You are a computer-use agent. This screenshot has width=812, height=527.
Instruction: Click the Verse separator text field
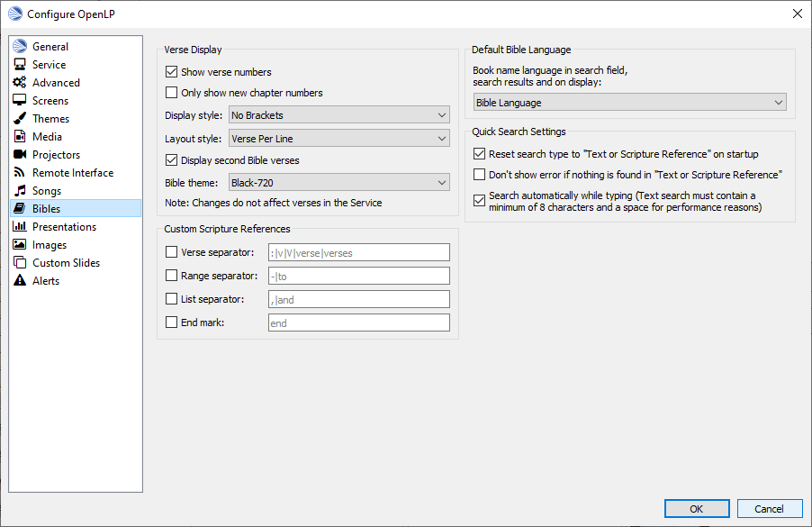coord(359,252)
